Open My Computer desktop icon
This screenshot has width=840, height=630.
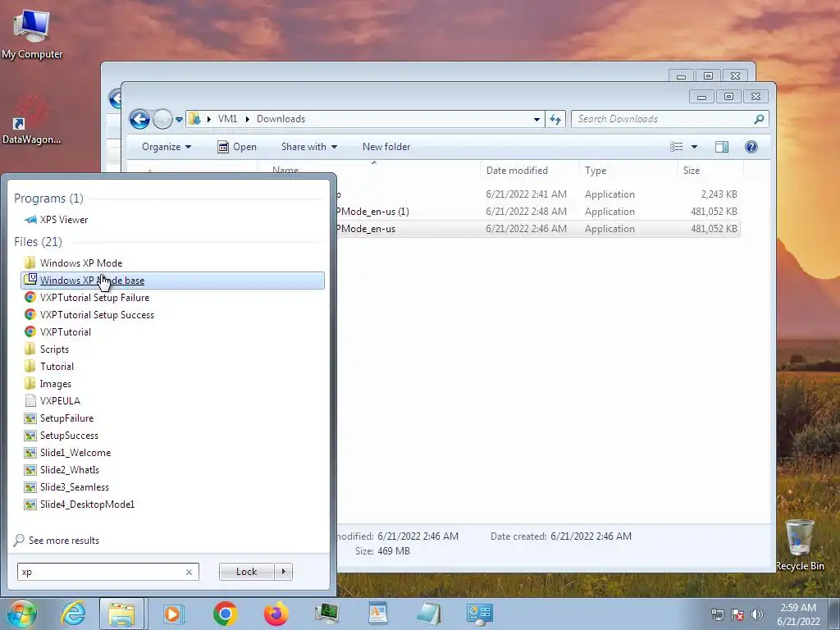[32, 34]
